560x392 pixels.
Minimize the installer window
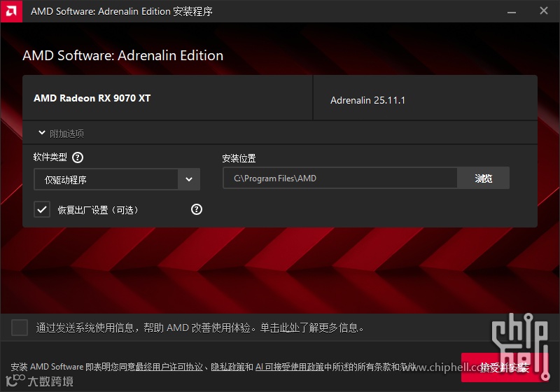(x=512, y=11)
